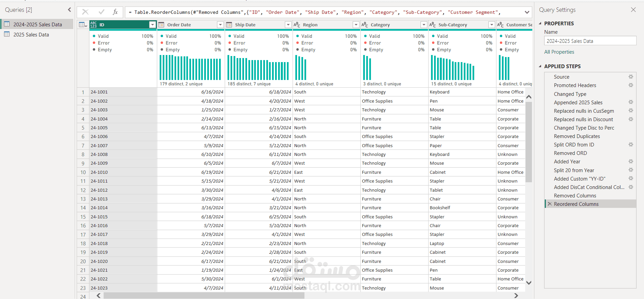644x299 pixels.
Task: Open the All Properties link
Action: (559, 52)
